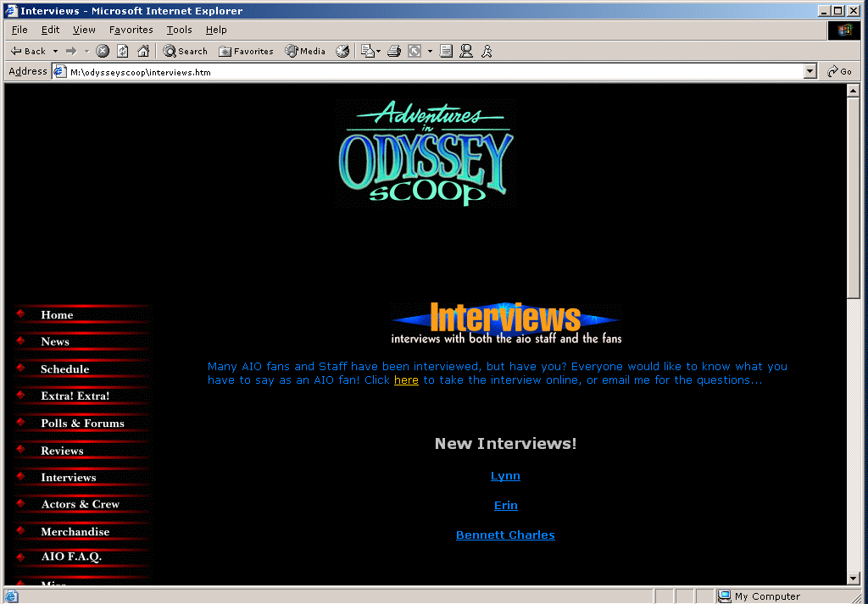This screenshot has width=868, height=604.
Task: Print the page using the printer icon
Action: tap(393, 51)
